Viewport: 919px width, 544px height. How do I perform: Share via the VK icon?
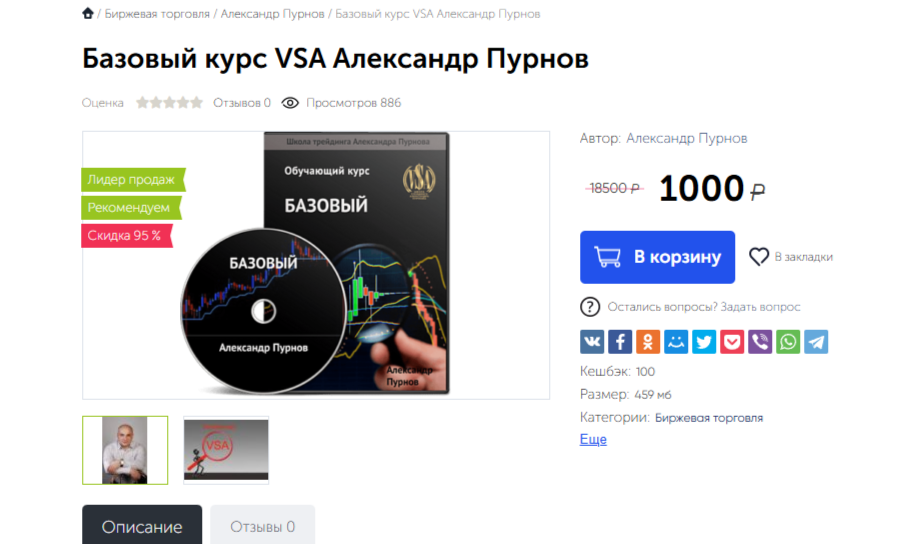(x=592, y=342)
